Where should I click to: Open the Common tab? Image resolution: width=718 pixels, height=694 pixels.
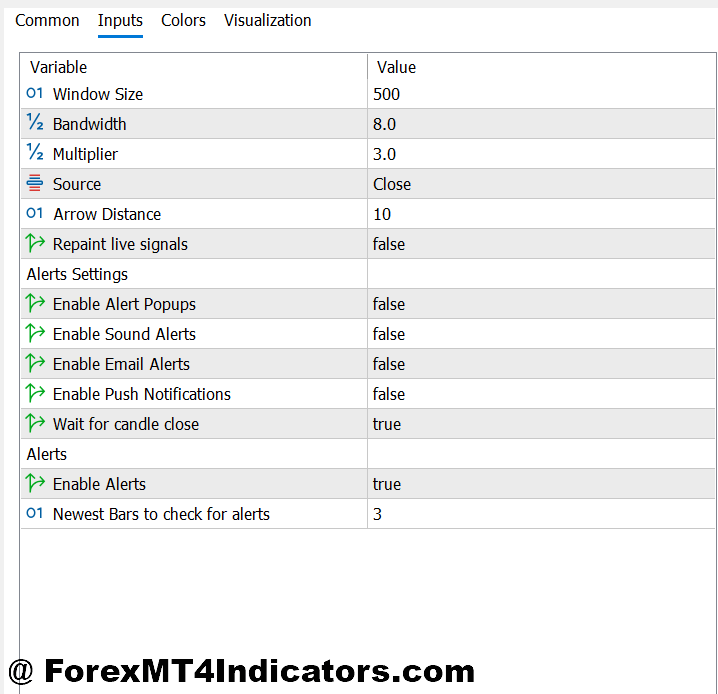pyautogui.click(x=47, y=20)
